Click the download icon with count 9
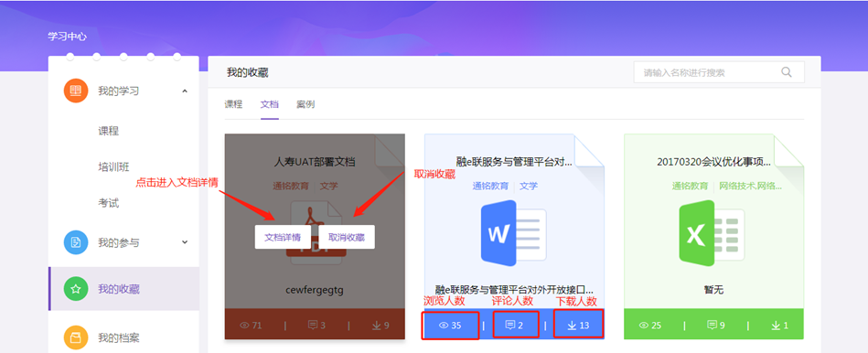868x353 pixels. coord(377,326)
